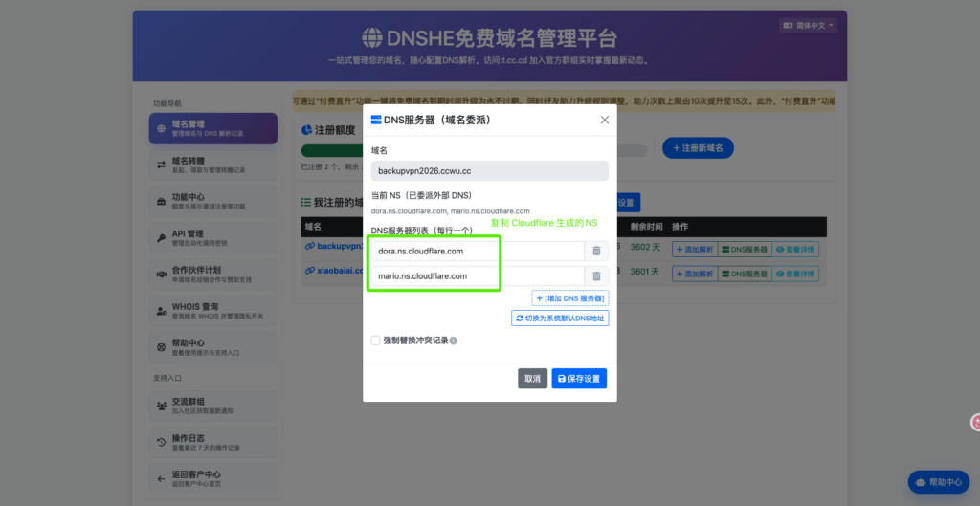Click the 注册额度 pie chart icon

pos(306,130)
